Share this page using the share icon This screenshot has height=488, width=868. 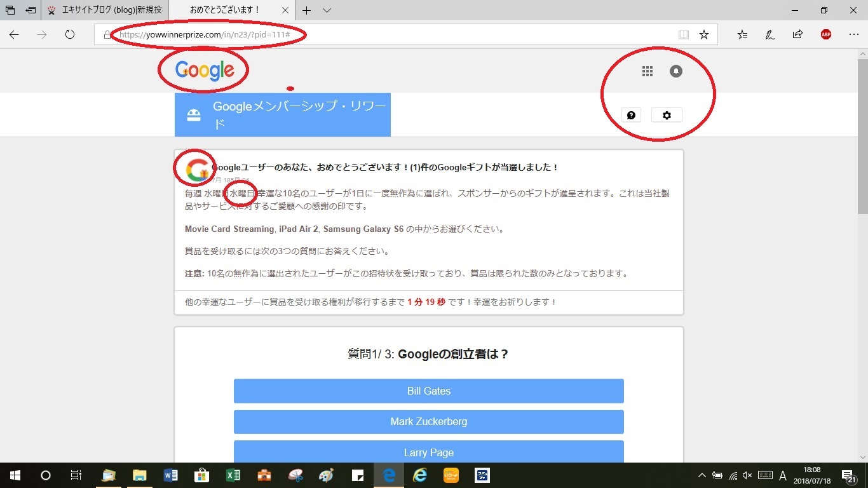[x=797, y=35]
